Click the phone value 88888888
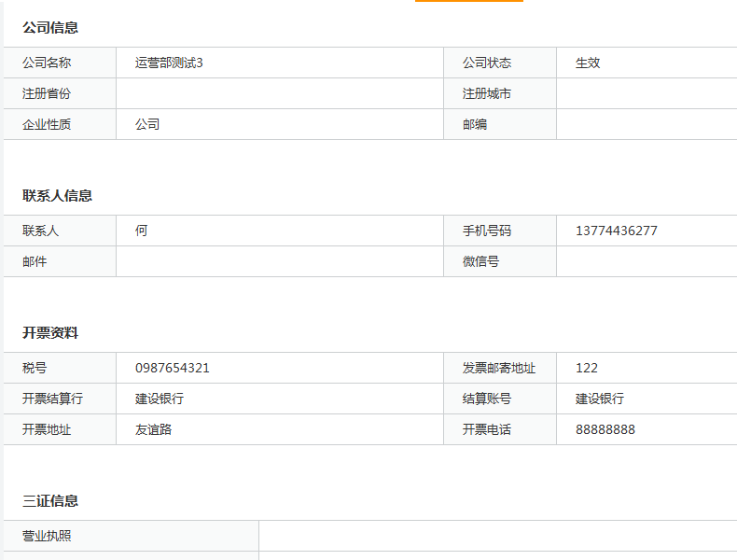This screenshot has width=737, height=560. (x=605, y=429)
